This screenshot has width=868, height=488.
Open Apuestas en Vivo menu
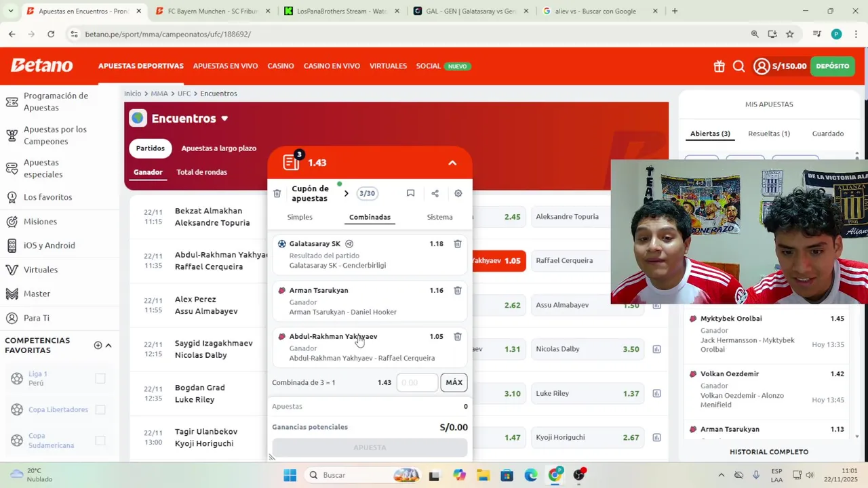(x=225, y=66)
